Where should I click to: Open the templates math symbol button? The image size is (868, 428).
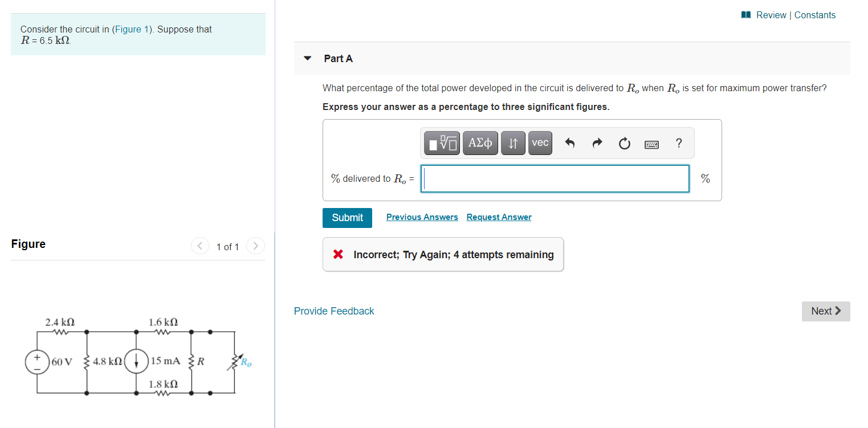[443, 143]
